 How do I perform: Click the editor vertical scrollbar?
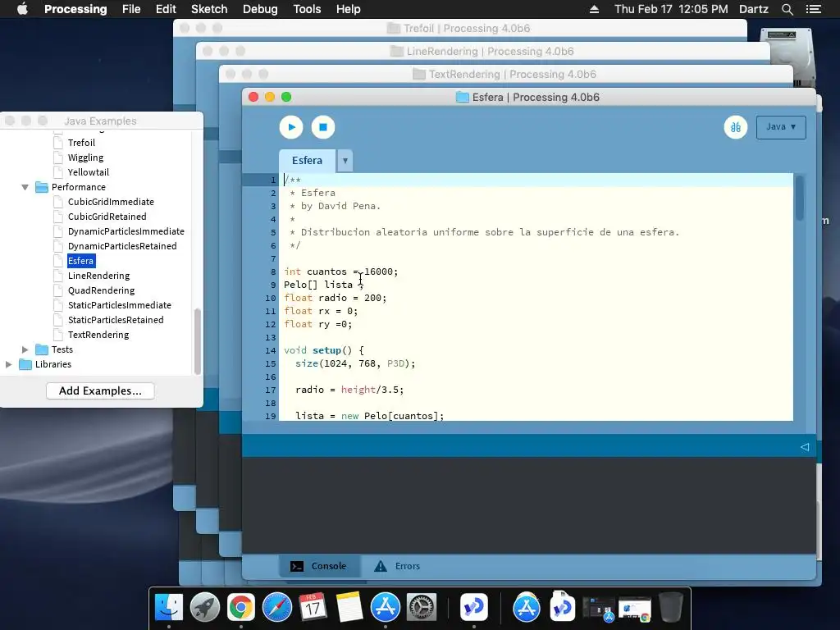[x=799, y=198]
